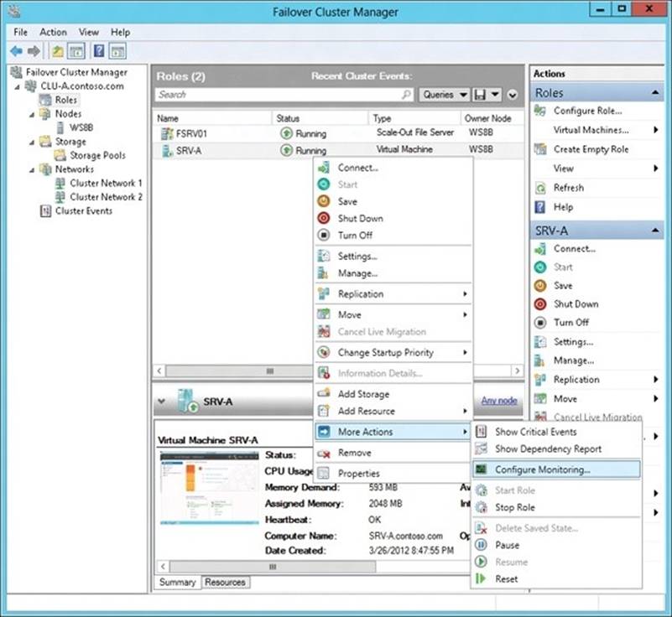The width and height of the screenshot is (672, 617).
Task: Switch to the Summary tab
Action: 177,583
